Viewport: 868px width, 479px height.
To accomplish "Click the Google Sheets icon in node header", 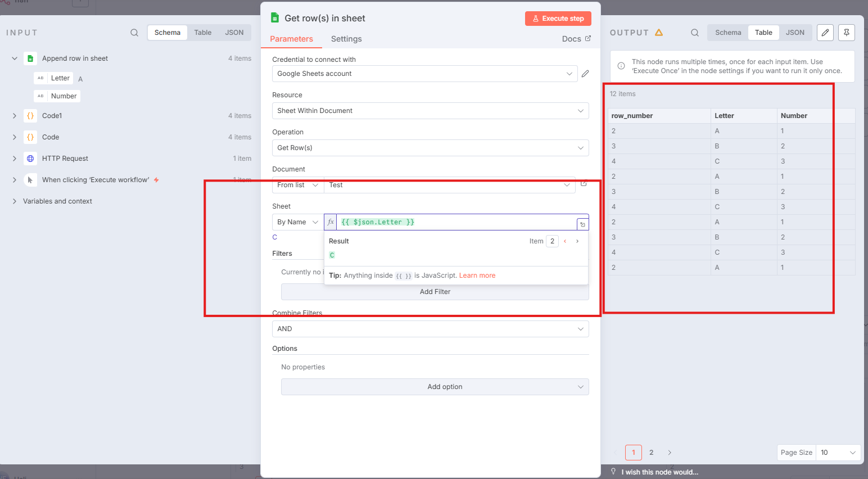I will (275, 18).
